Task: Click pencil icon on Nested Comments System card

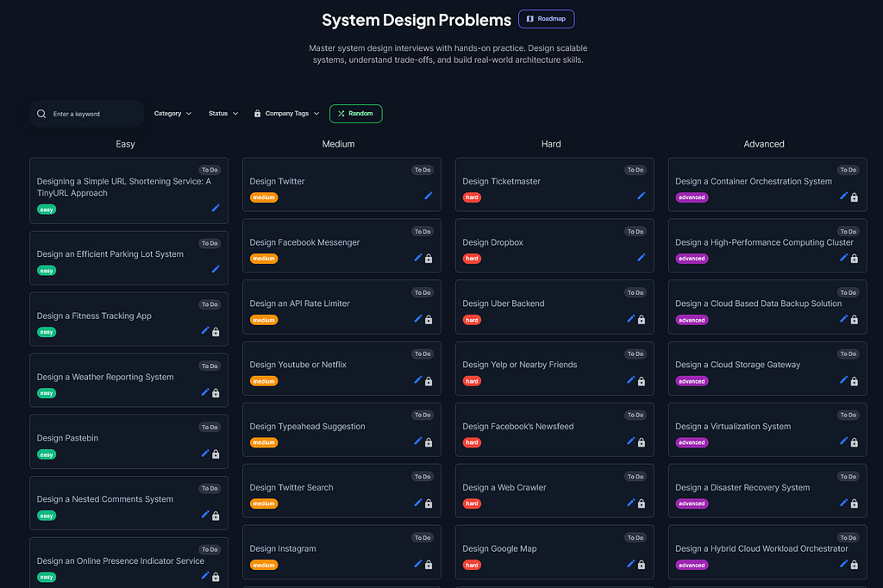Action: 205,514
